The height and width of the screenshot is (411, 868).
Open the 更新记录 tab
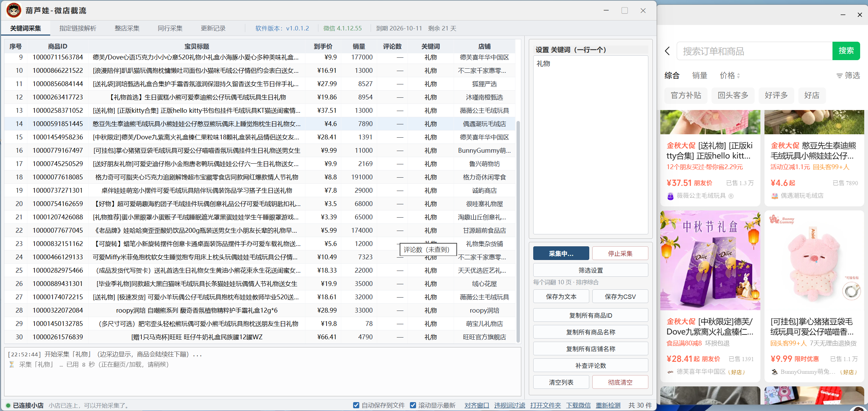213,28
